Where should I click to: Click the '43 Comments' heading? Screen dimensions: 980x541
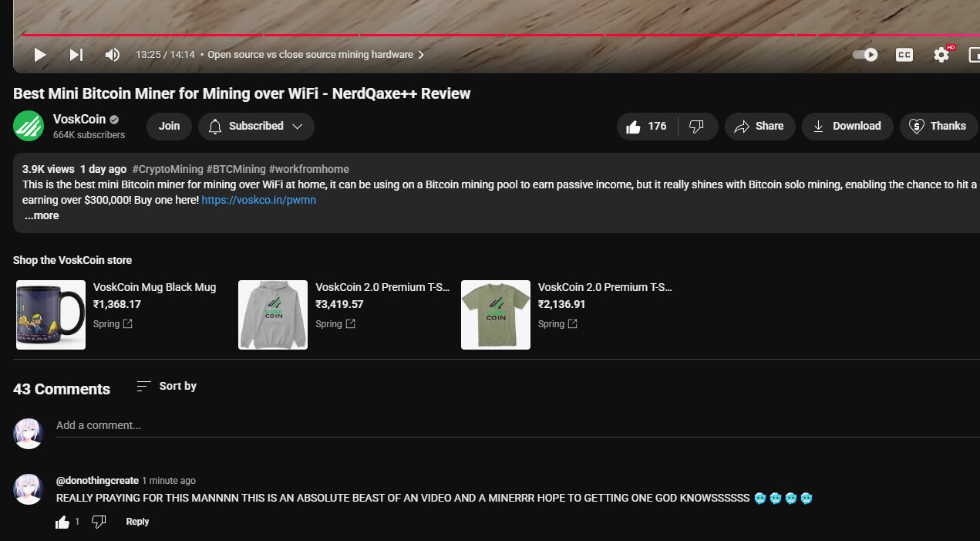click(x=62, y=390)
